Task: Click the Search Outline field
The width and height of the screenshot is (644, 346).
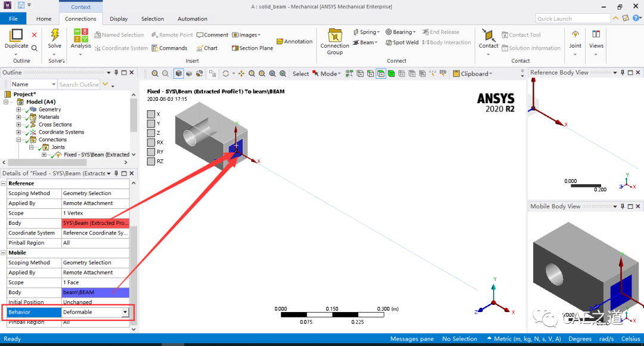Action: point(79,84)
